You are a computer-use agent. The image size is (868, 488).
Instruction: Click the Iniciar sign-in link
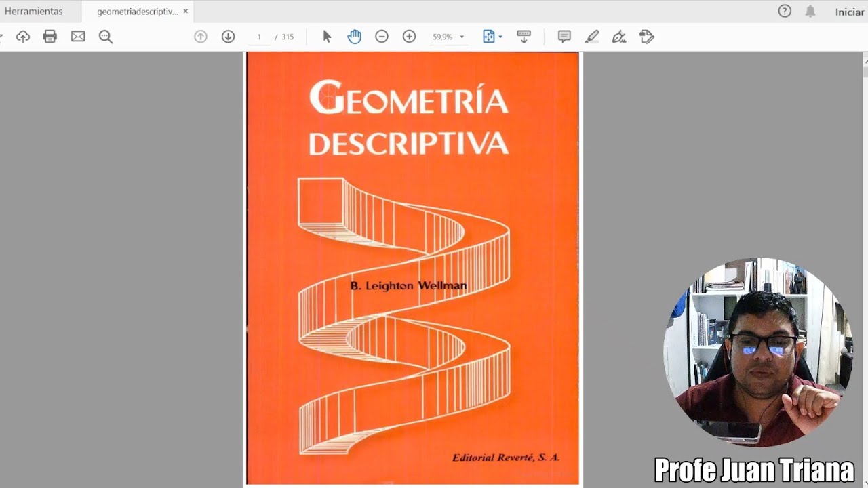(x=850, y=12)
